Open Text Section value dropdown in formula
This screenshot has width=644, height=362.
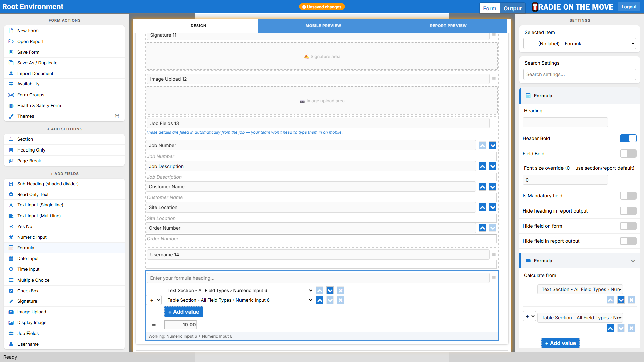(240, 290)
